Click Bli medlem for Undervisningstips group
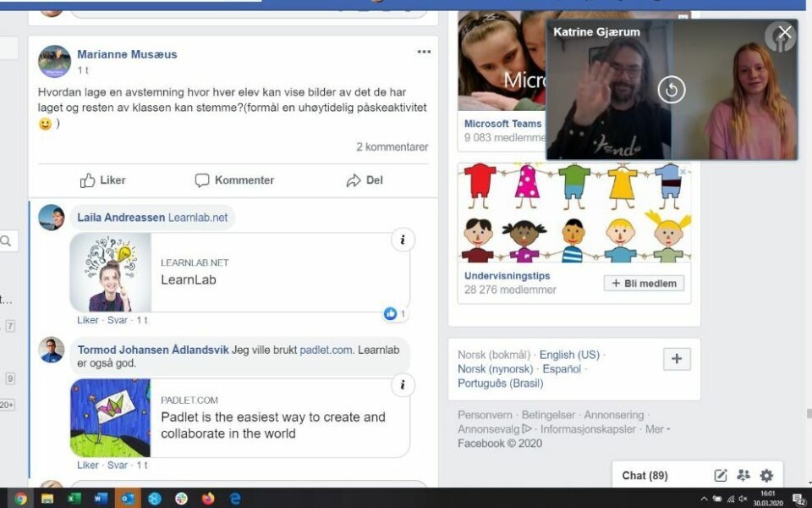 644,284
